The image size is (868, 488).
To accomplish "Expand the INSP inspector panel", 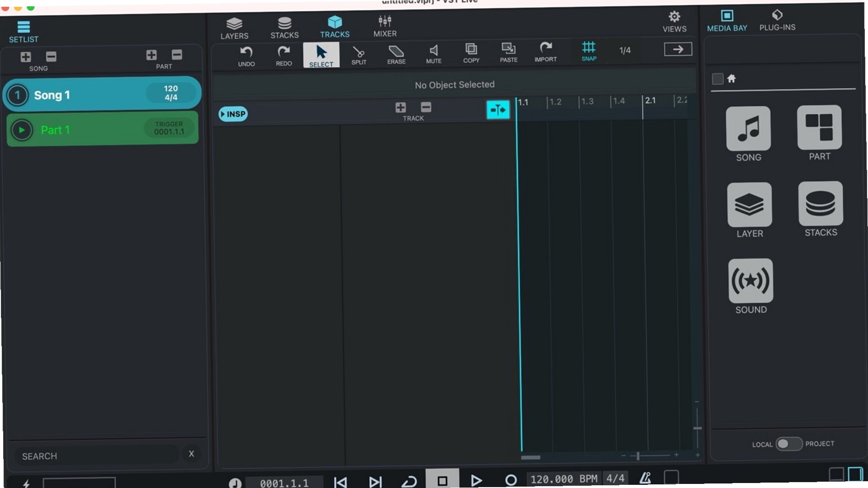I will pos(233,114).
